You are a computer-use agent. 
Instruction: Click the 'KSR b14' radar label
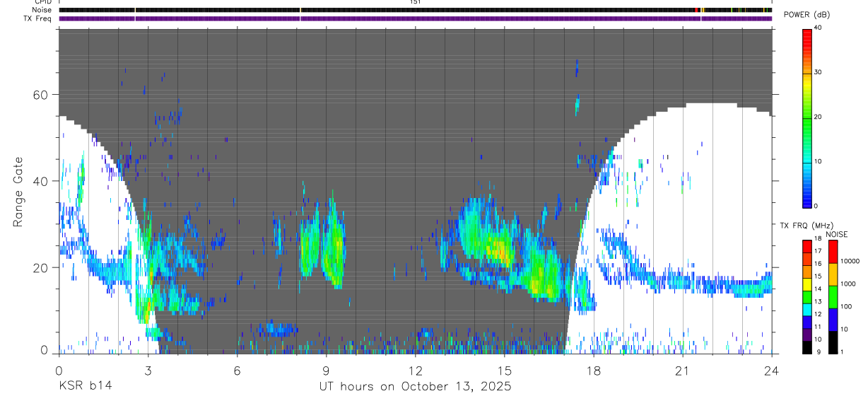(86, 387)
